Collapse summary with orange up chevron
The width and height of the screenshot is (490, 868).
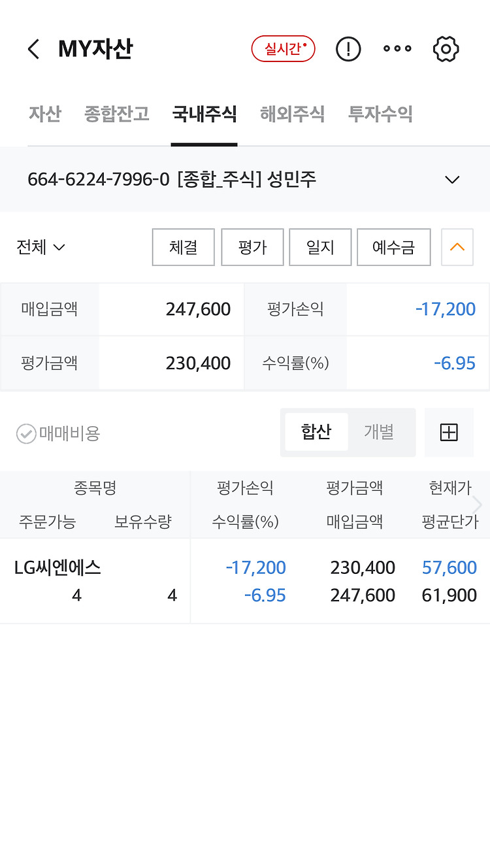(457, 247)
